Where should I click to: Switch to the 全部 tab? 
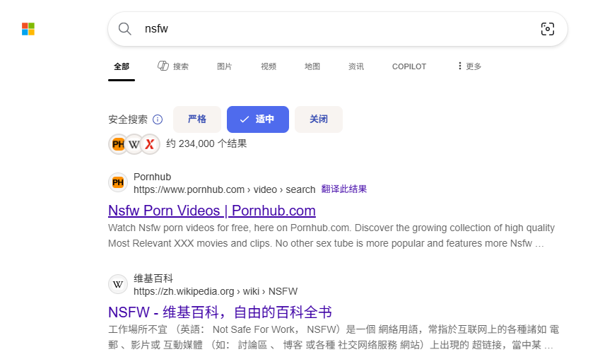122,66
